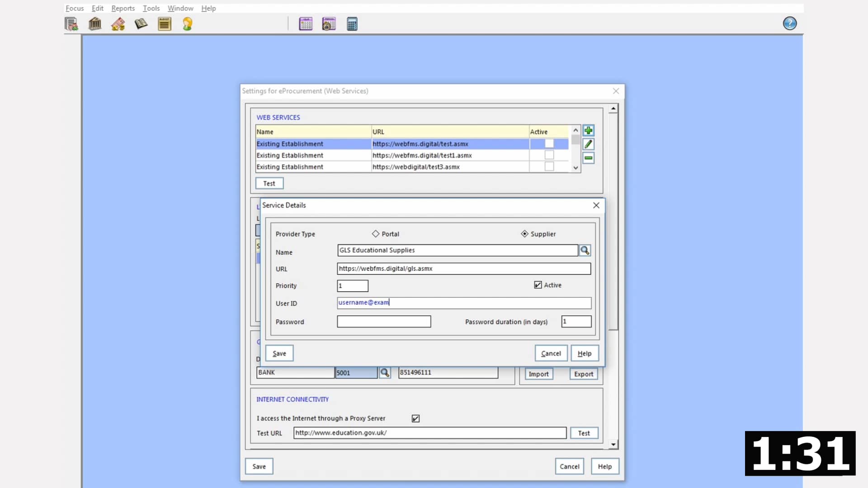Click the lightbulb toolbar icon
Screen dimensions: 868x488
(187, 24)
